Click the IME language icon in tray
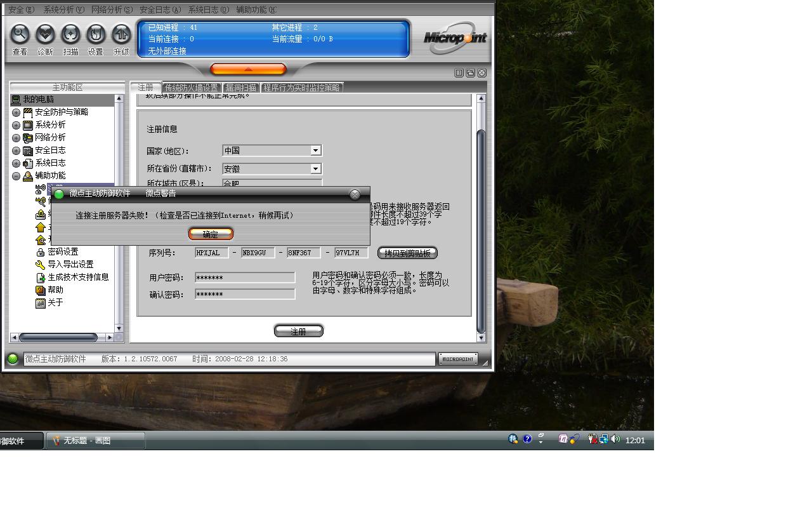This screenshot has height=508, width=812. coord(513,439)
